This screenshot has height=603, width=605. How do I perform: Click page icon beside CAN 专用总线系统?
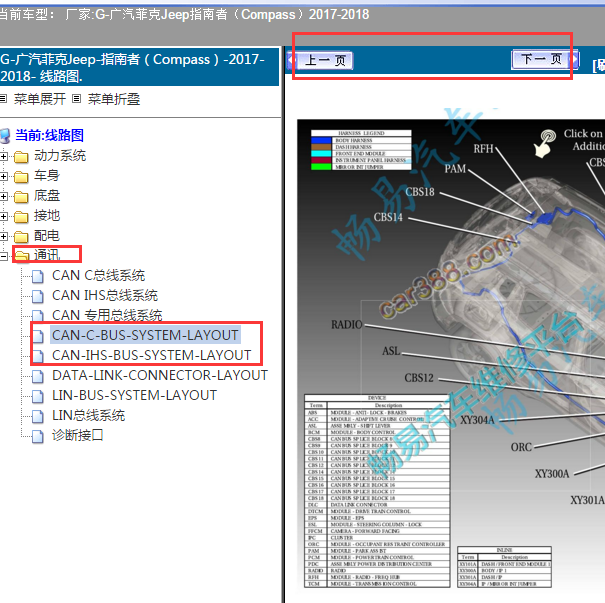click(x=37, y=316)
